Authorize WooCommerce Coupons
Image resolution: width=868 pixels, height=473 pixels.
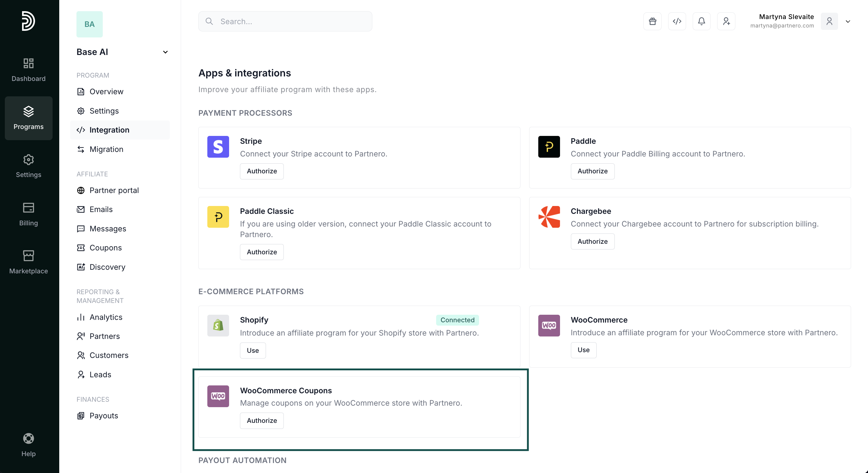click(261, 420)
